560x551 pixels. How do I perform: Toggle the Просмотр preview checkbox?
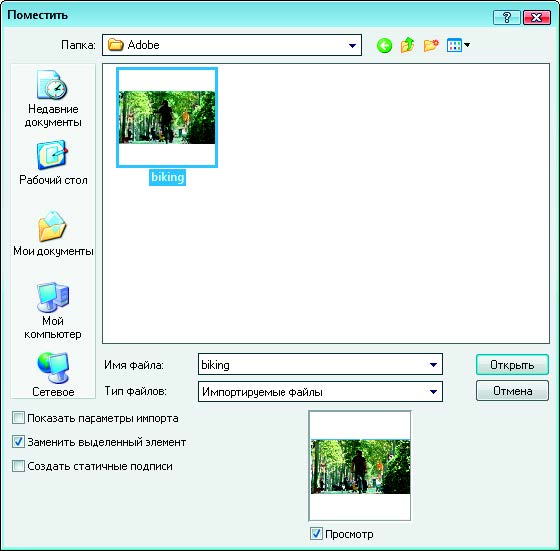(316, 534)
